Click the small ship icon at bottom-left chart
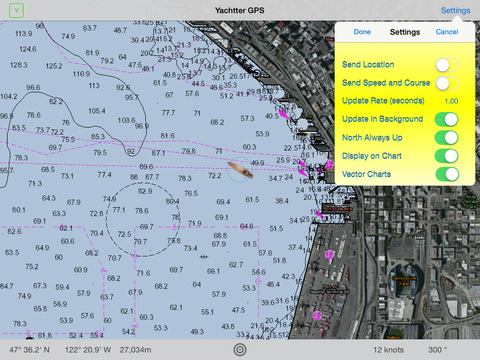The height and width of the screenshot is (360, 480). (29, 337)
